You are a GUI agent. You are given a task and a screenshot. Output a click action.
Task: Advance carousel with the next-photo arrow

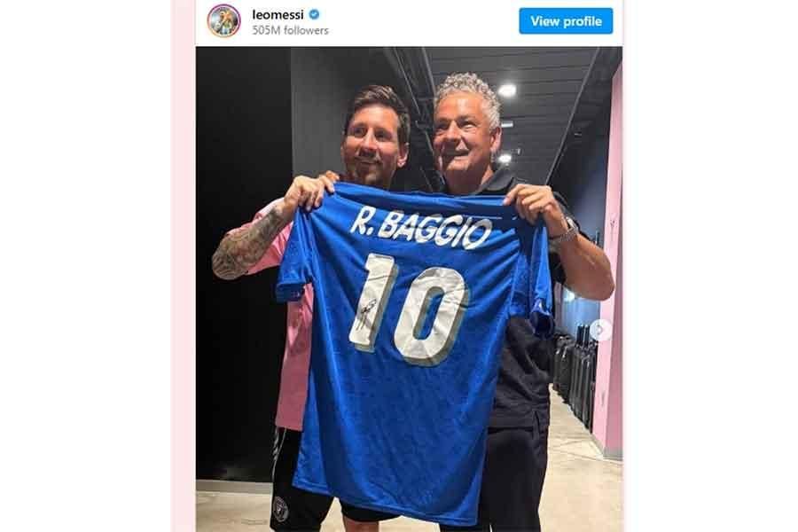(601, 330)
